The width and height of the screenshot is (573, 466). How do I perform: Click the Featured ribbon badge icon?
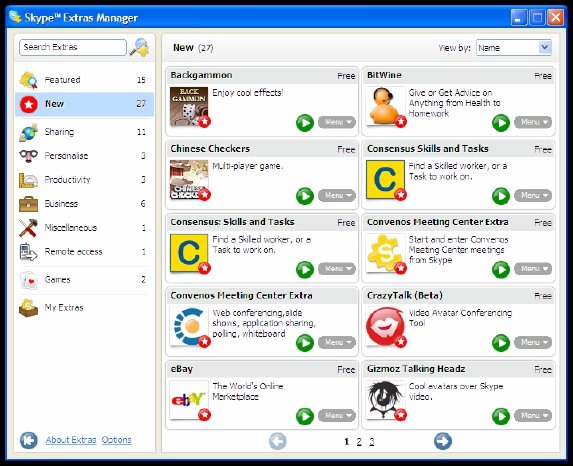pyautogui.click(x=28, y=80)
